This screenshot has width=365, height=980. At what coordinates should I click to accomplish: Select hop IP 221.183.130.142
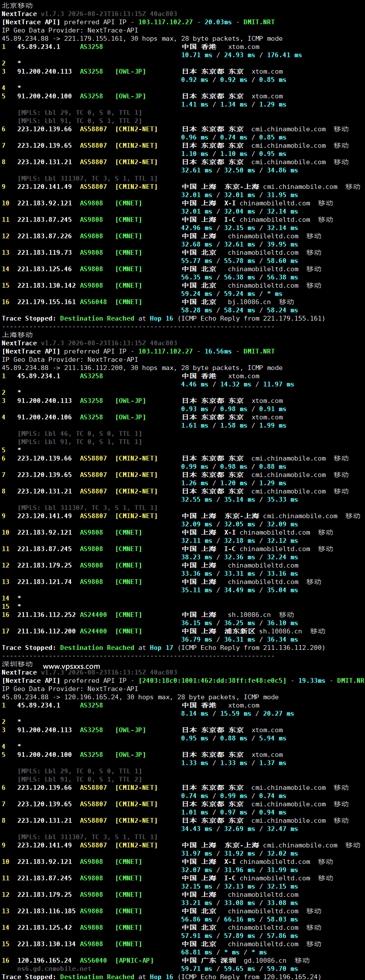(46, 286)
